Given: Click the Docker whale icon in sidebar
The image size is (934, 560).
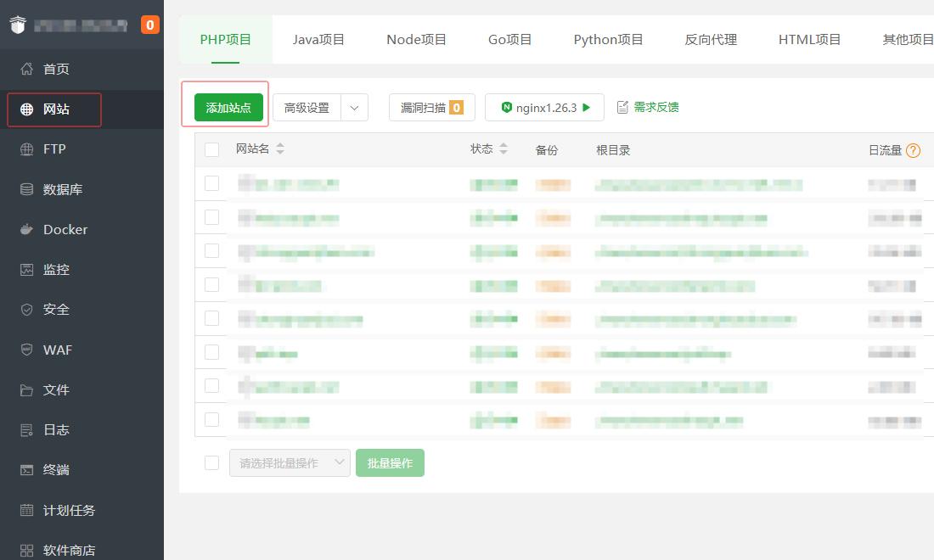Looking at the screenshot, I should pos(27,230).
